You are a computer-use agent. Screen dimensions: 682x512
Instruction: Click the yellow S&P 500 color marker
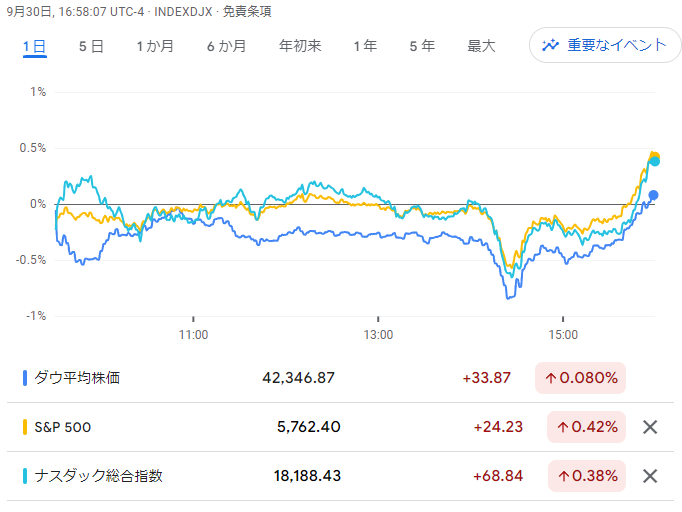pyautogui.click(x=25, y=427)
